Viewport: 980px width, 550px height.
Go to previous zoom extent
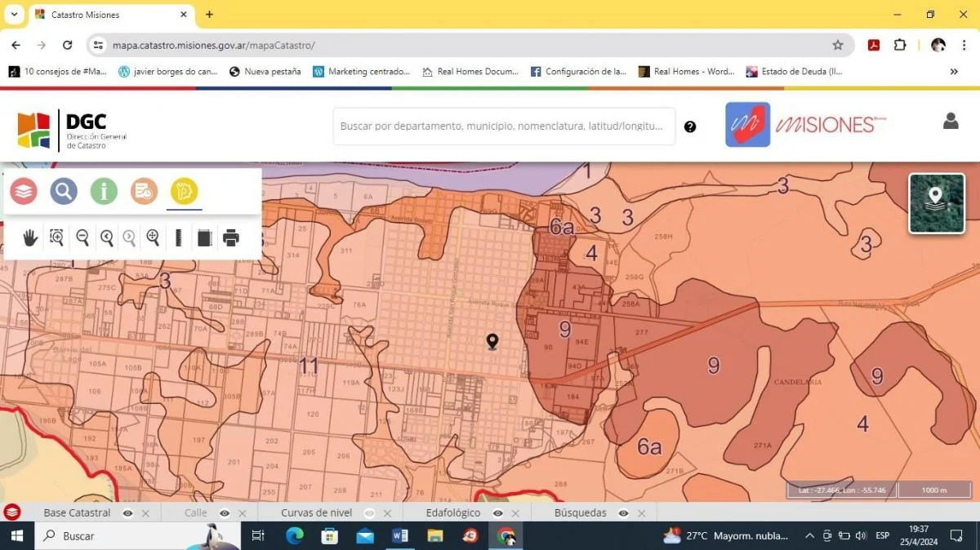point(107,237)
